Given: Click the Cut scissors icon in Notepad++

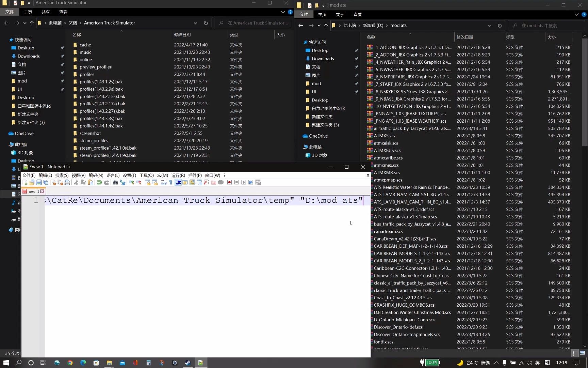Looking at the screenshot, I should (76, 182).
